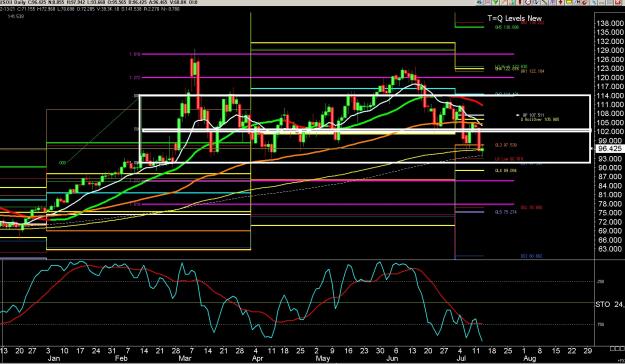Click the 126.000 price axis label
Screen dimensions: 625x364
click(x=610, y=59)
